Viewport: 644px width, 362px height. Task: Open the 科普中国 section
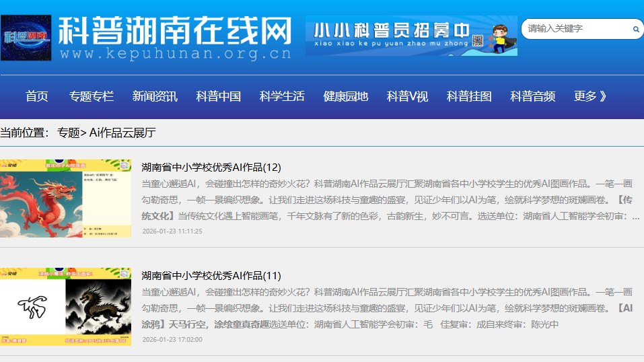(218, 96)
